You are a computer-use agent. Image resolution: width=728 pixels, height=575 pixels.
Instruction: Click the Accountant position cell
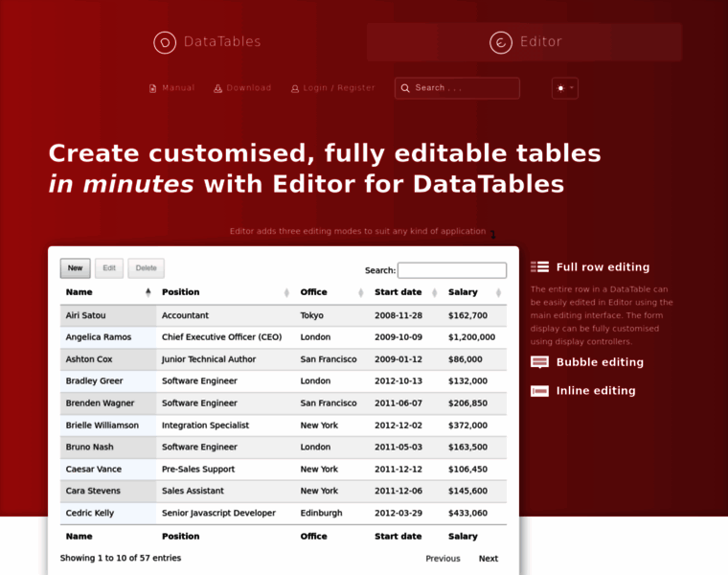click(226, 316)
